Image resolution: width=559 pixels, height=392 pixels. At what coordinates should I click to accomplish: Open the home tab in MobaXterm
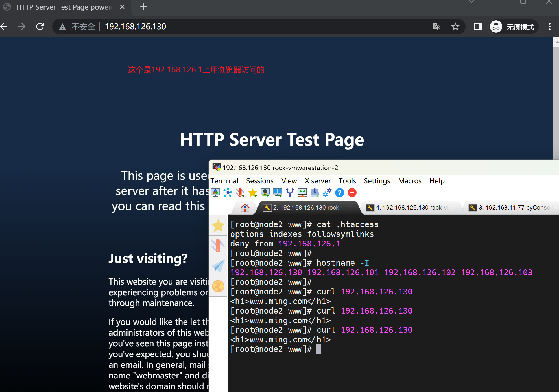[x=245, y=208]
